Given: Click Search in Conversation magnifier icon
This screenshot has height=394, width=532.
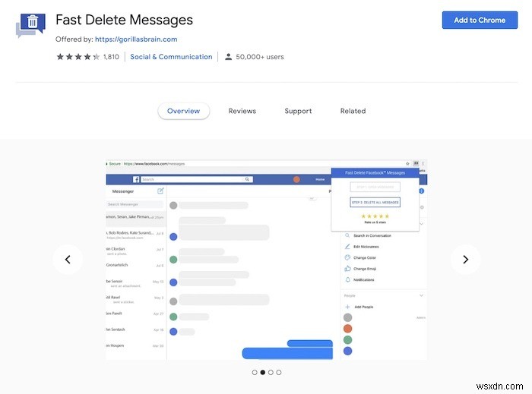Looking at the screenshot, I should pyautogui.click(x=347, y=235).
